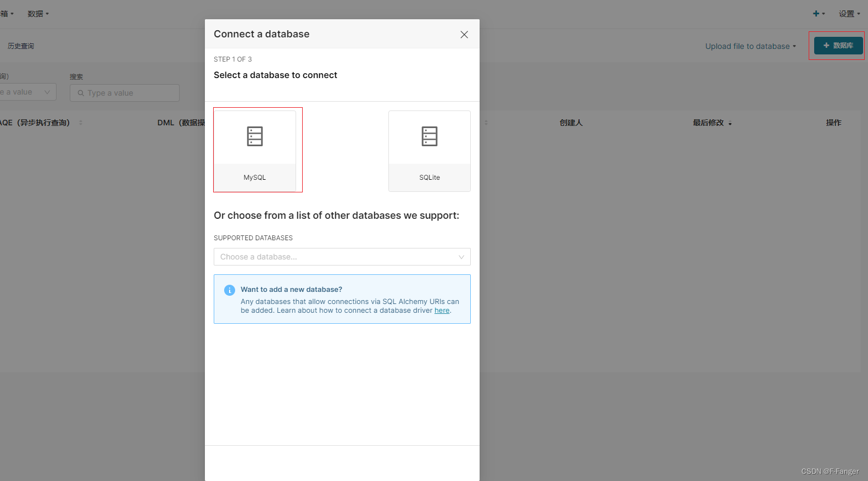This screenshot has width=868, height=481.
Task: Open the value filter dropdown at left
Action: click(x=27, y=92)
